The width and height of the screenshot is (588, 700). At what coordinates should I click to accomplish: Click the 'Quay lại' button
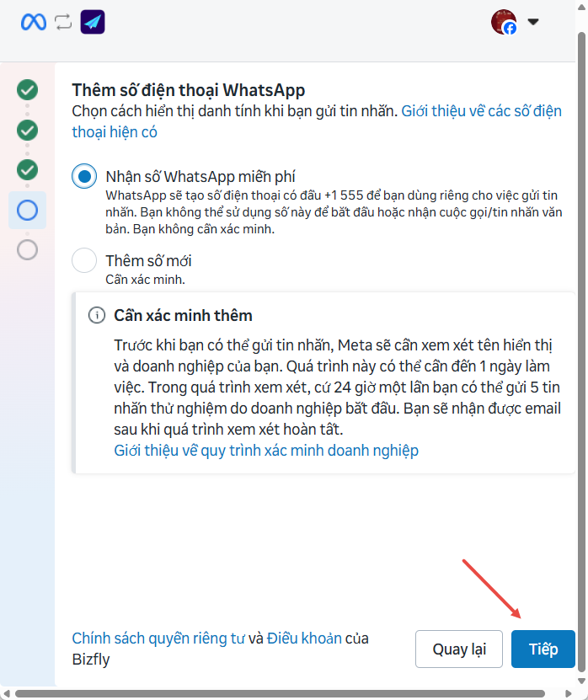[459, 649]
